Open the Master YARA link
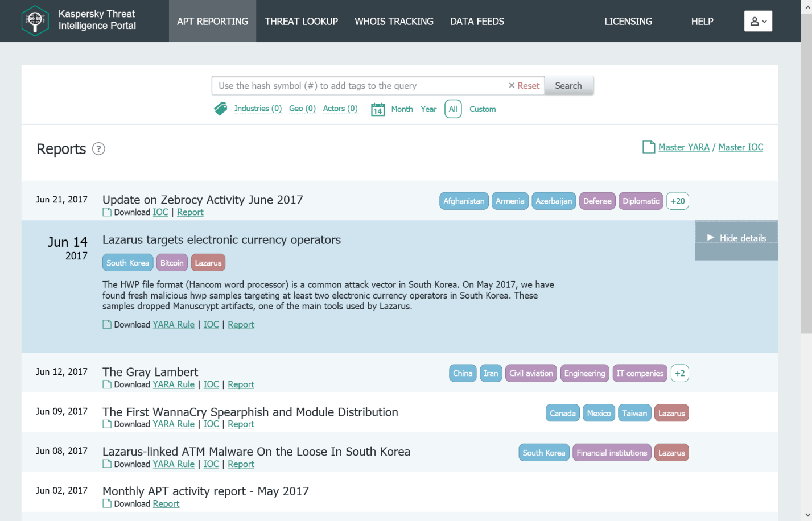The height and width of the screenshot is (521, 812). pos(684,147)
